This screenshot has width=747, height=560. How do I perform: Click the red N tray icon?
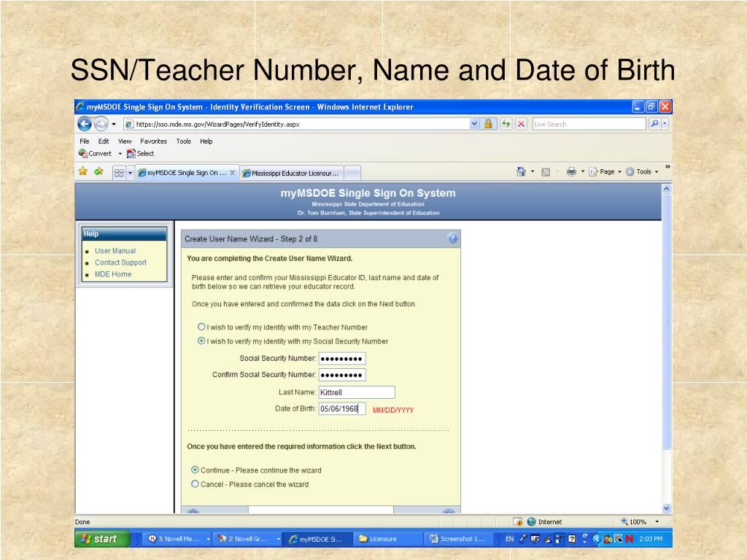coord(630,539)
